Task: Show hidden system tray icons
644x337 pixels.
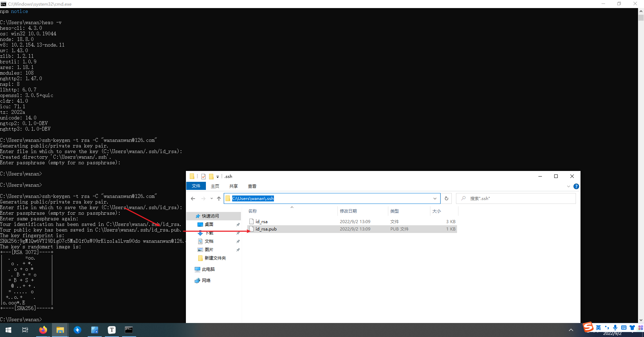Action: 571,330
